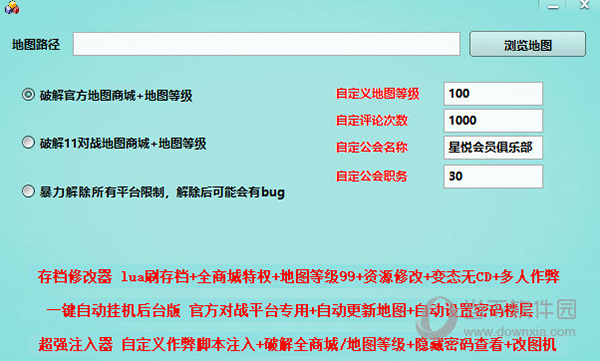Image resolution: width=600 pixels, height=361 pixels.
Task: Open the 存档修改器 red link line
Action: click(x=298, y=276)
